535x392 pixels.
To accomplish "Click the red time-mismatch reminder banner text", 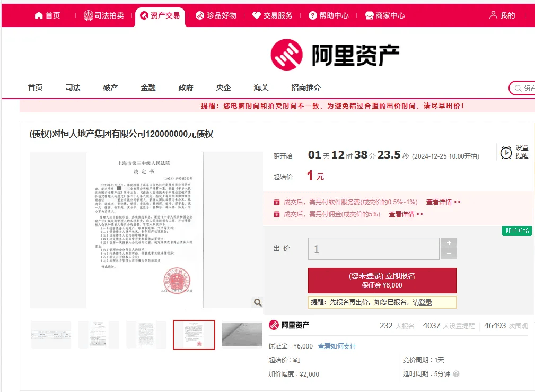I will pyautogui.click(x=332, y=106).
